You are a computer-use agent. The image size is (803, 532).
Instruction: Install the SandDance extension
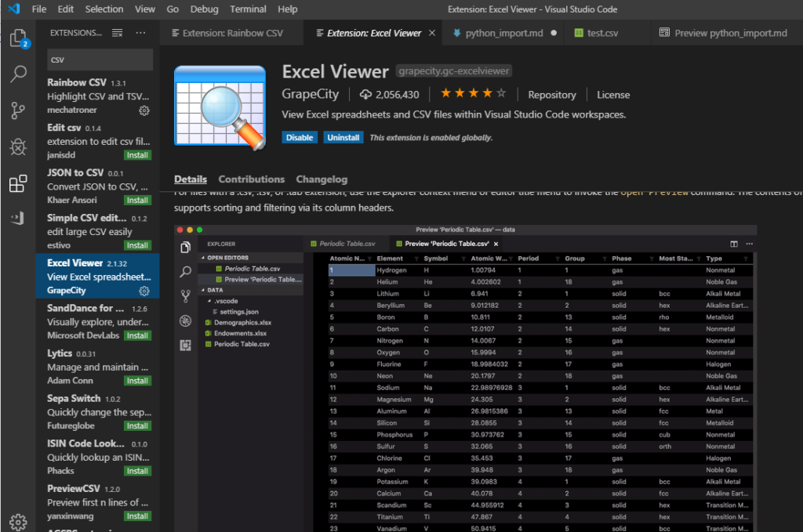[138, 335]
